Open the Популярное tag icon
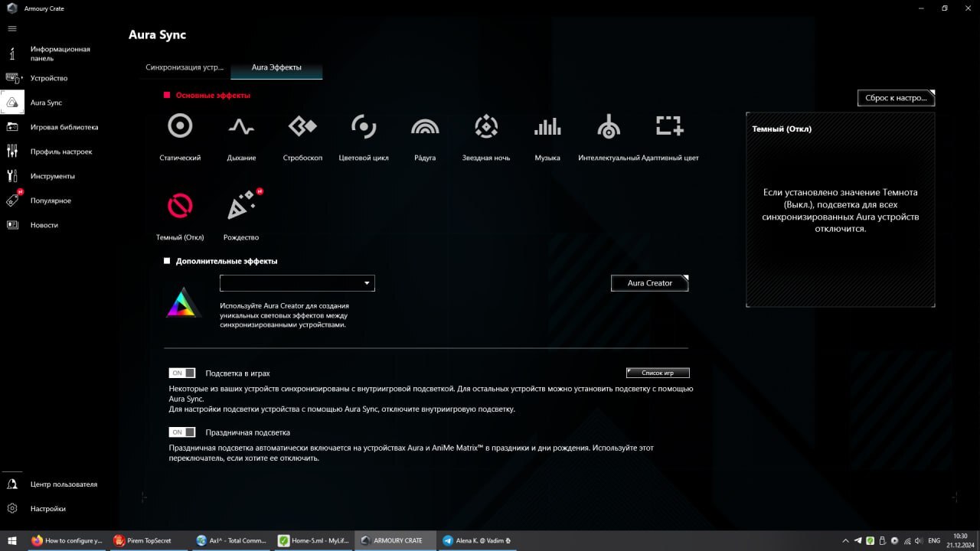 pos(13,200)
